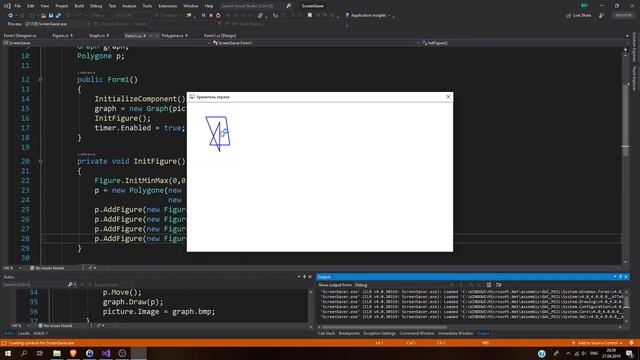Switch to Form1.cs [Design] tab
The image size is (640, 360).
click(220, 36)
